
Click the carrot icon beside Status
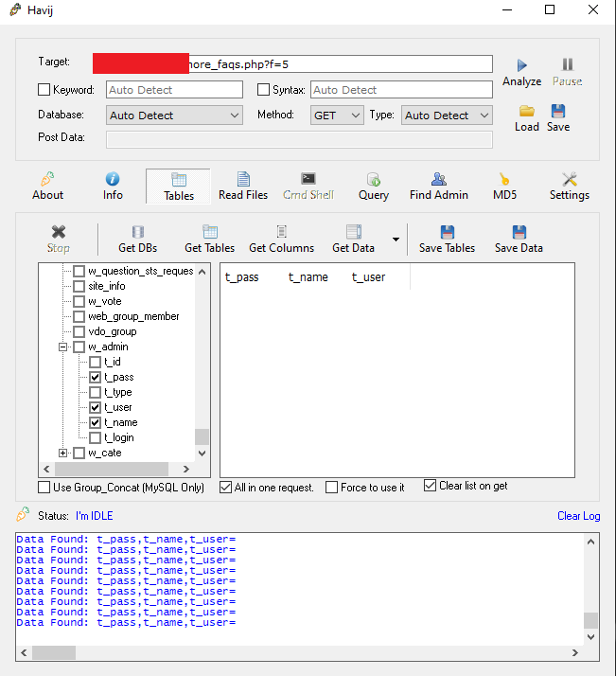[23, 514]
